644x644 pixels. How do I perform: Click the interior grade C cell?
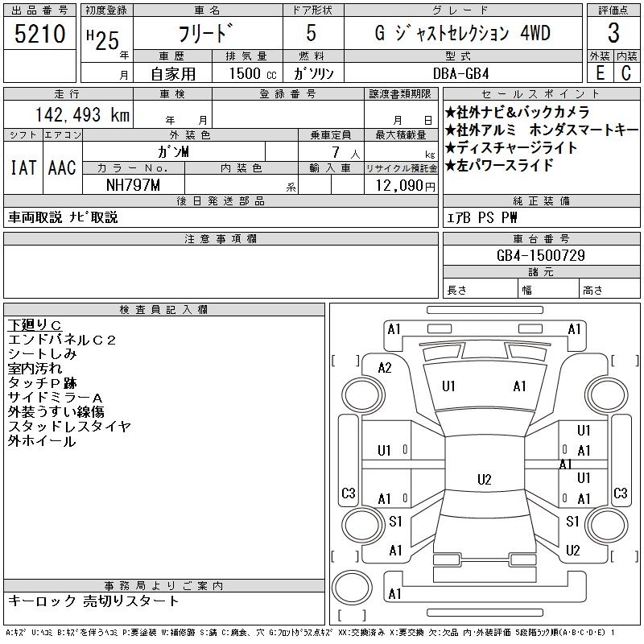tap(626, 72)
